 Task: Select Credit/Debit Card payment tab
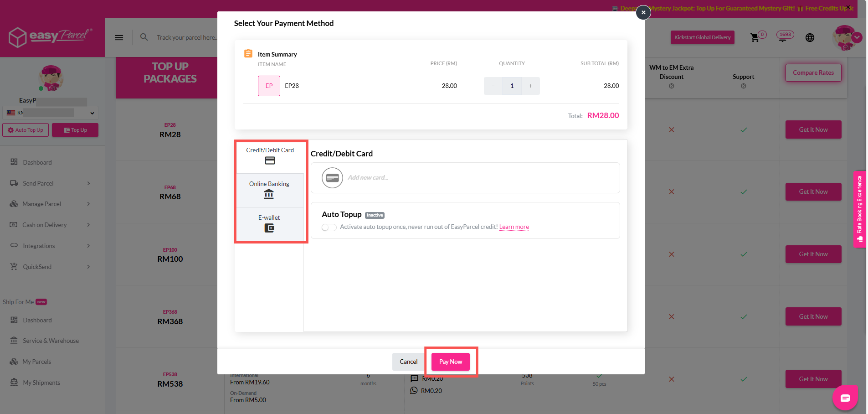pyautogui.click(x=270, y=156)
